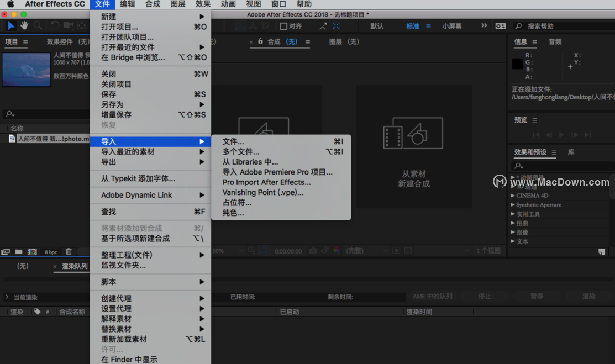Toggle the 8 bpc color depth setting
615x364 pixels.
pos(51,252)
